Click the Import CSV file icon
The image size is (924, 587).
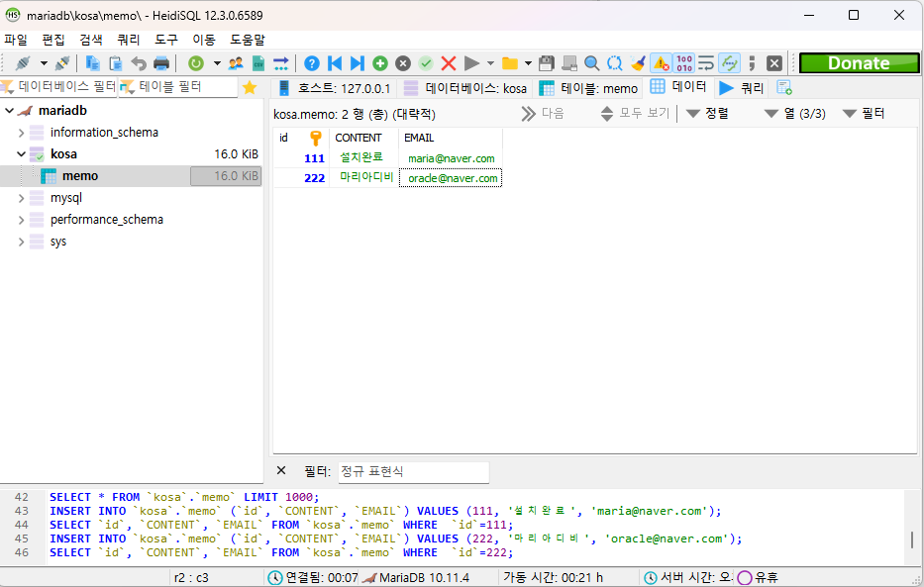(x=258, y=63)
